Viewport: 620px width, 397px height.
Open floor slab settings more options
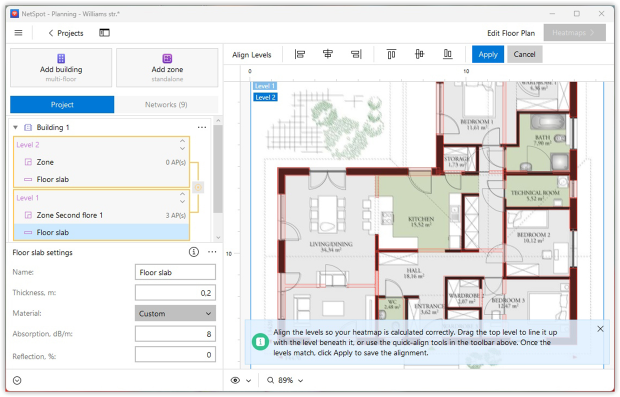pos(212,252)
